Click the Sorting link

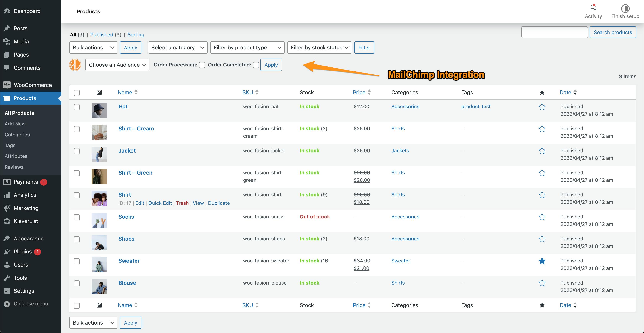coord(136,34)
